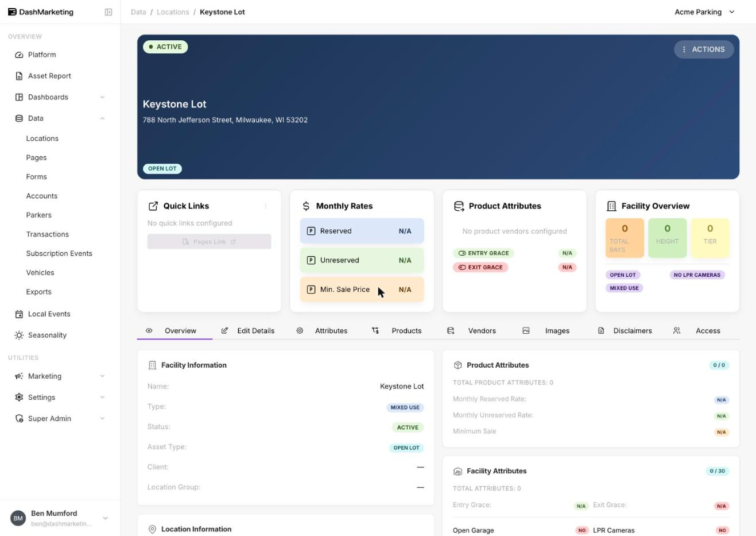Click the cube icon beside lower Product Attributes
Image resolution: width=756 pixels, height=536 pixels.
[x=458, y=365]
